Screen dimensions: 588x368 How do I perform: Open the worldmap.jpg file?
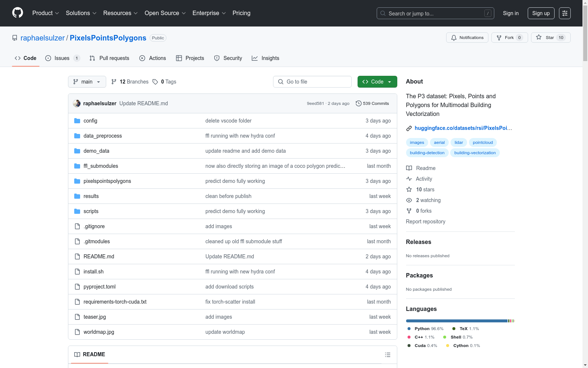point(99,332)
